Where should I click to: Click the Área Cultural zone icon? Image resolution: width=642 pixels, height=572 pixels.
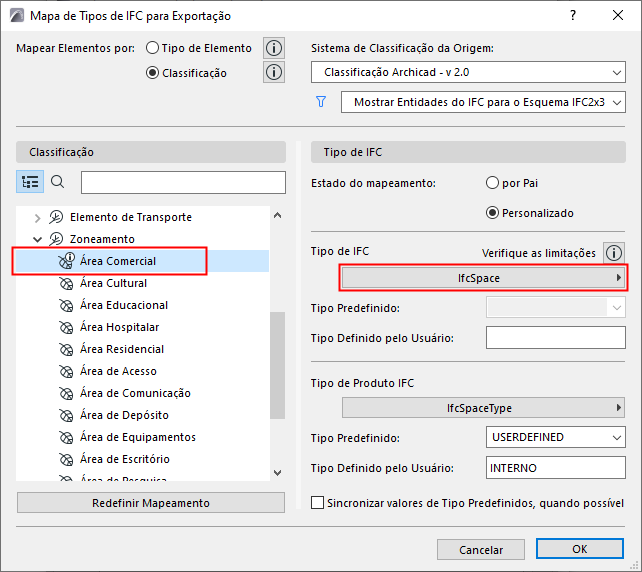tap(67, 283)
